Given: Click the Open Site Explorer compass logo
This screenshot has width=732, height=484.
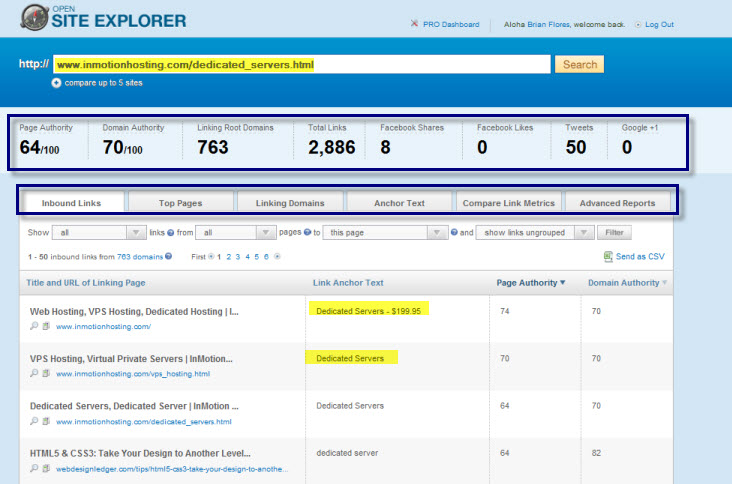Looking at the screenshot, I should pos(35,17).
